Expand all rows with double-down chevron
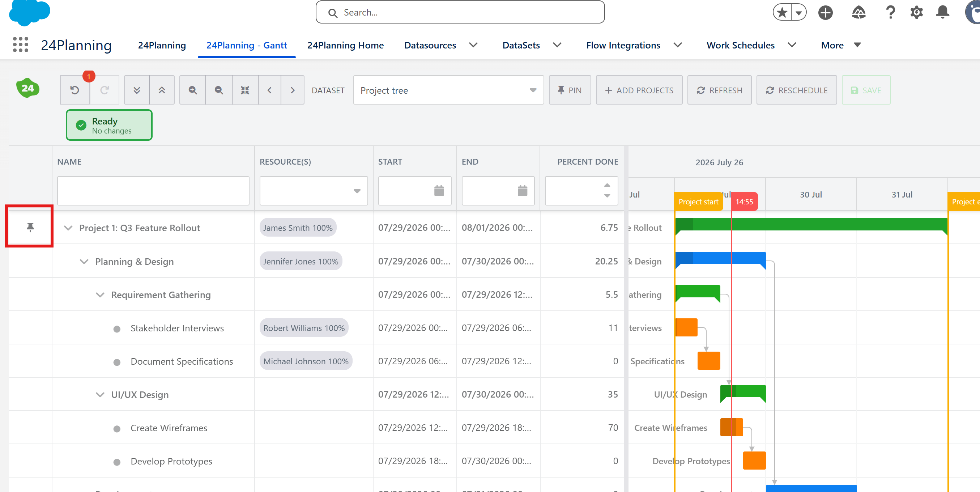Image resolution: width=980 pixels, height=492 pixels. point(137,90)
